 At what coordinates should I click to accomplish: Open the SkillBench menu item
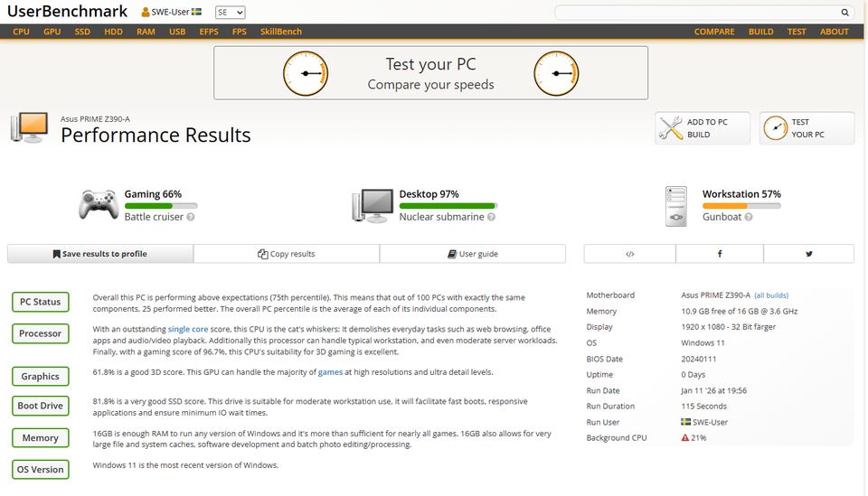pyautogui.click(x=280, y=32)
